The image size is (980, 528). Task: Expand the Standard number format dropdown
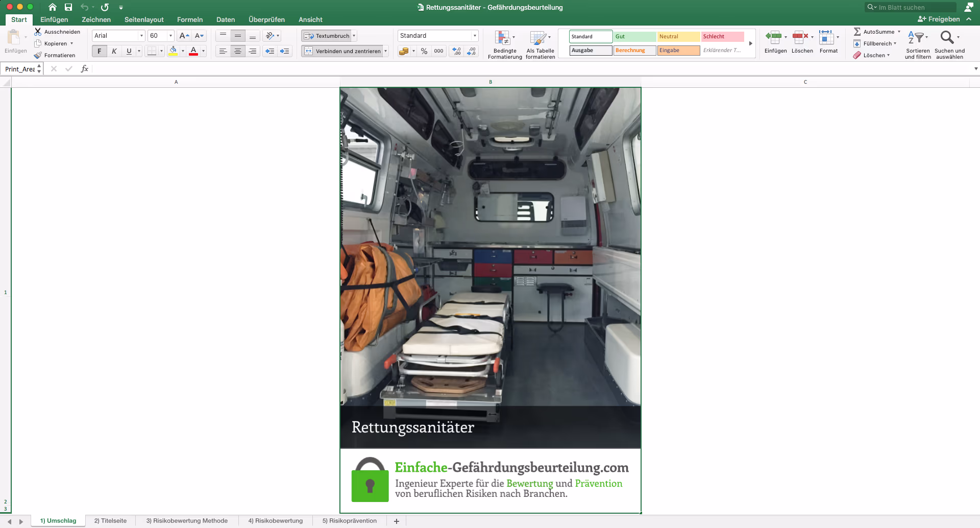click(475, 36)
